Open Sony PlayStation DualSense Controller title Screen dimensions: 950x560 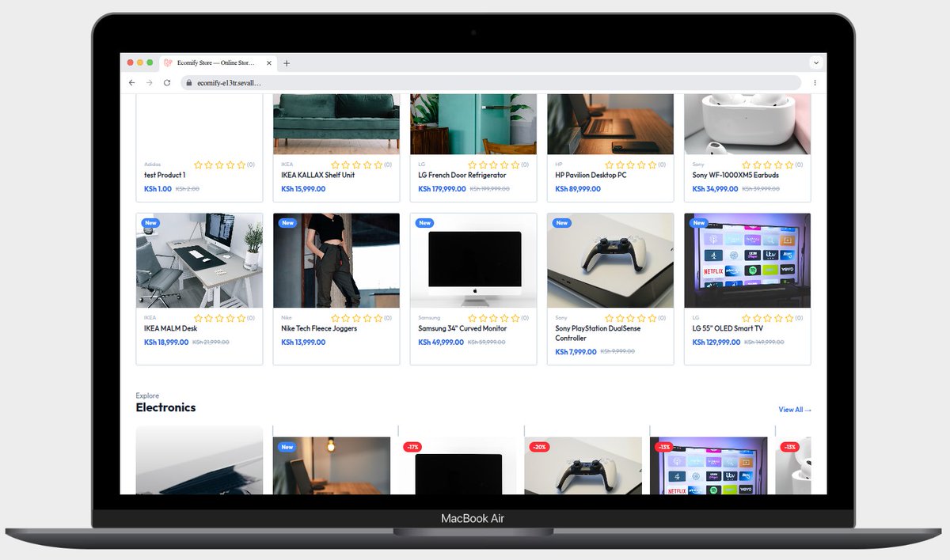point(598,333)
